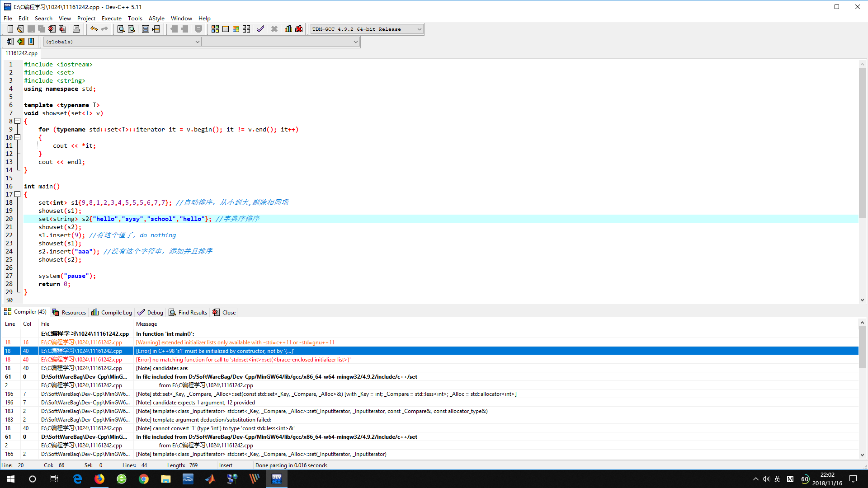Open Dev-C++ from the taskbar
The height and width of the screenshot is (488, 868).
click(277, 479)
